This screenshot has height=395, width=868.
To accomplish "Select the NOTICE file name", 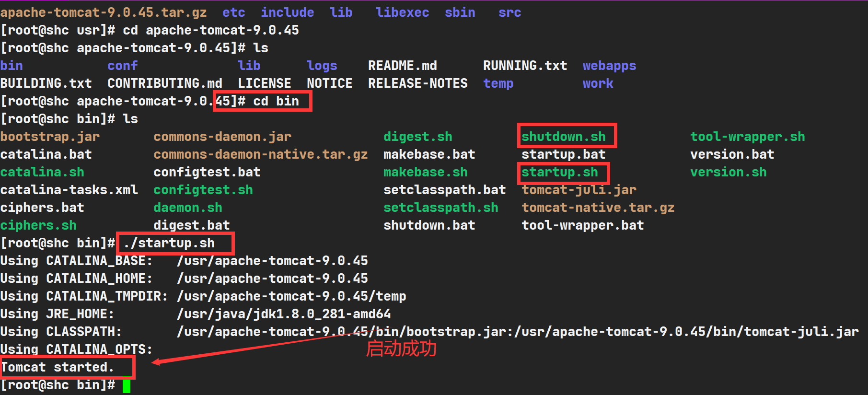I will click(330, 83).
